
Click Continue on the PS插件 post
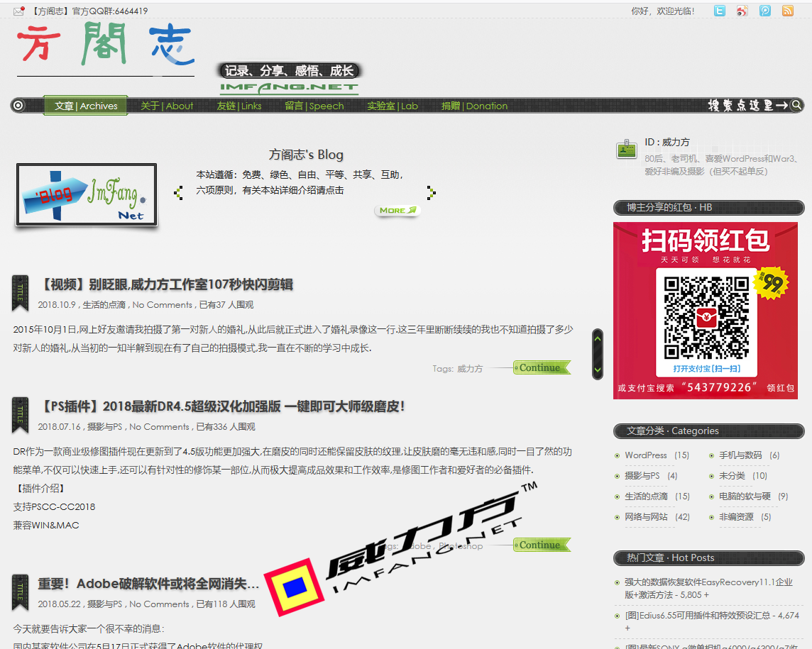click(542, 545)
